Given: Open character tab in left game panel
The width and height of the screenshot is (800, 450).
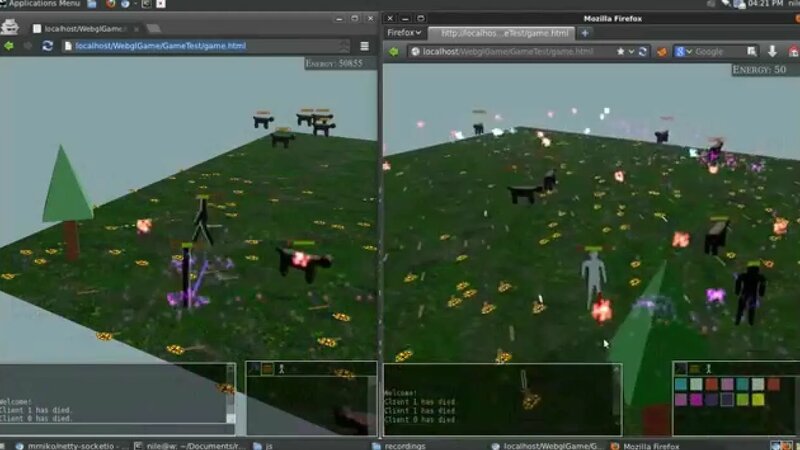Looking at the screenshot, I should pyautogui.click(x=281, y=368).
